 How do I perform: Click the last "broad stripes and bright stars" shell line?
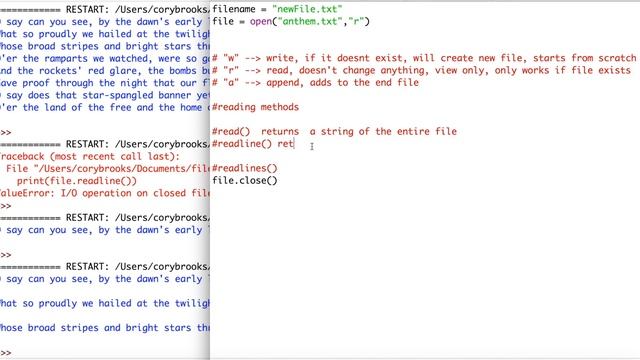click(x=105, y=328)
